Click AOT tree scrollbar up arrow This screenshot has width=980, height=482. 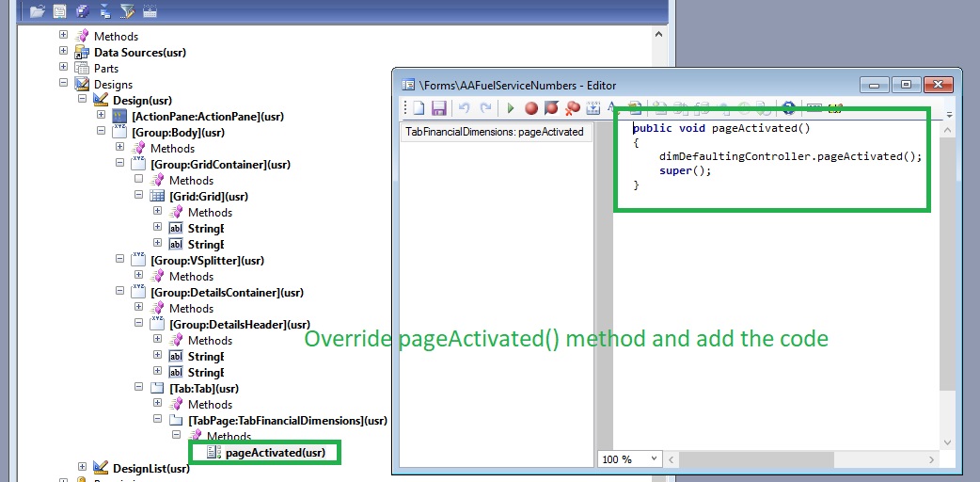click(x=658, y=35)
